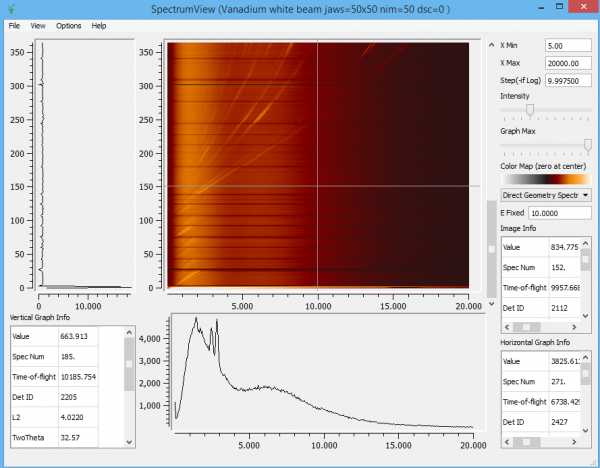Image resolution: width=600 pixels, height=468 pixels.
Task: Click the Graph Max slider handle
Action: tap(587, 144)
